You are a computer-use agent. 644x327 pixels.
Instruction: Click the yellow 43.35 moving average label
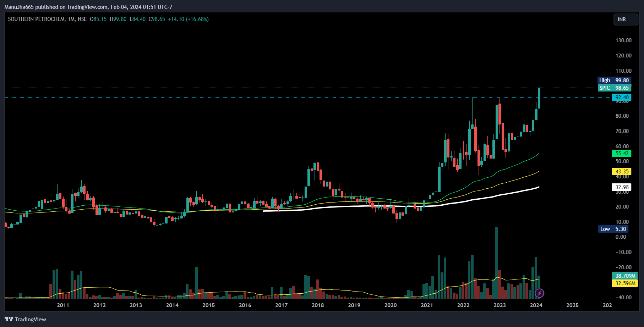click(622, 172)
